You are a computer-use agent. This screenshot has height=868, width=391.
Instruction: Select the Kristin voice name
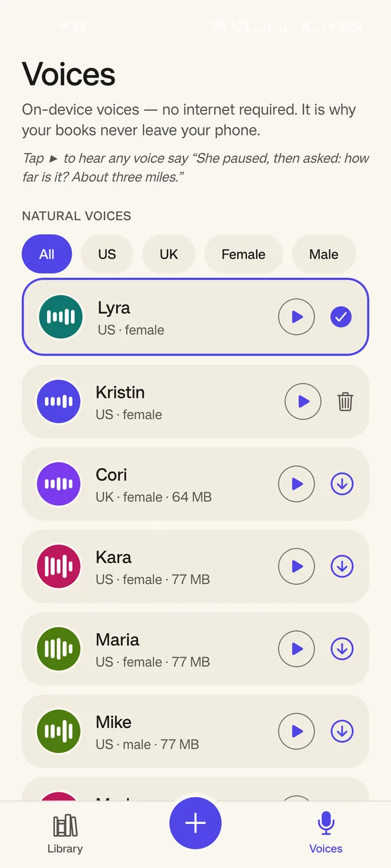[x=120, y=392]
